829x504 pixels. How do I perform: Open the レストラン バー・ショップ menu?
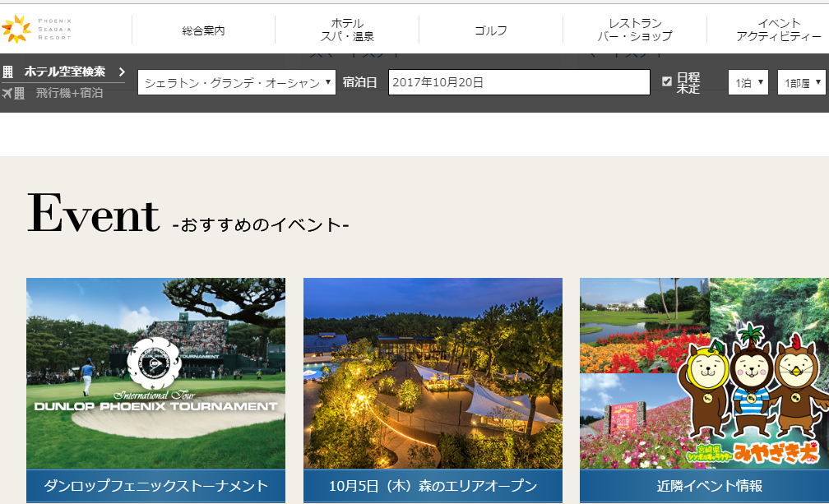point(635,30)
